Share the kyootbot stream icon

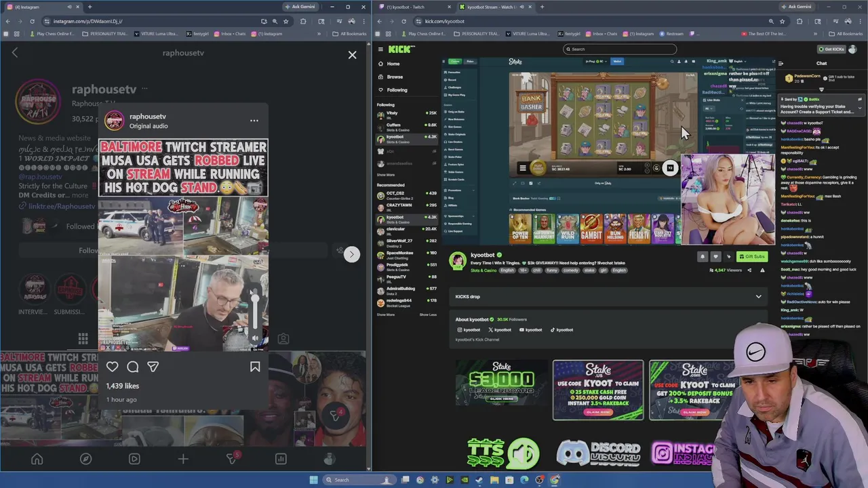pyautogui.click(x=749, y=270)
